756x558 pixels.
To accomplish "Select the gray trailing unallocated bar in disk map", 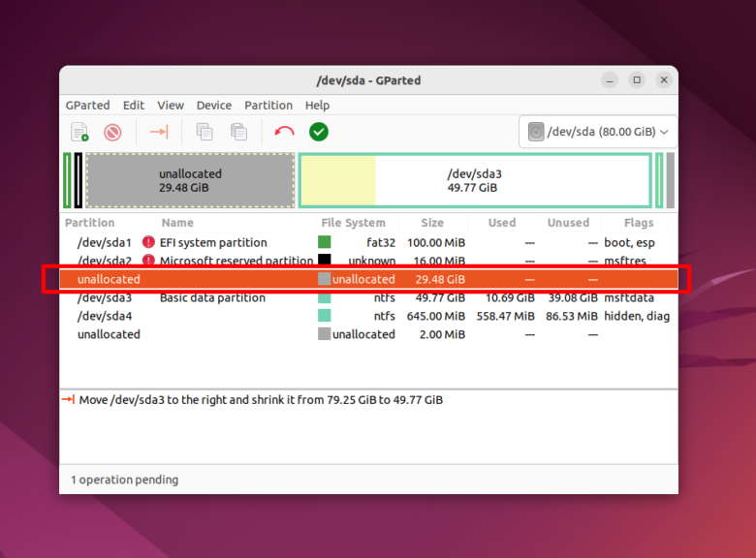I will click(670, 180).
